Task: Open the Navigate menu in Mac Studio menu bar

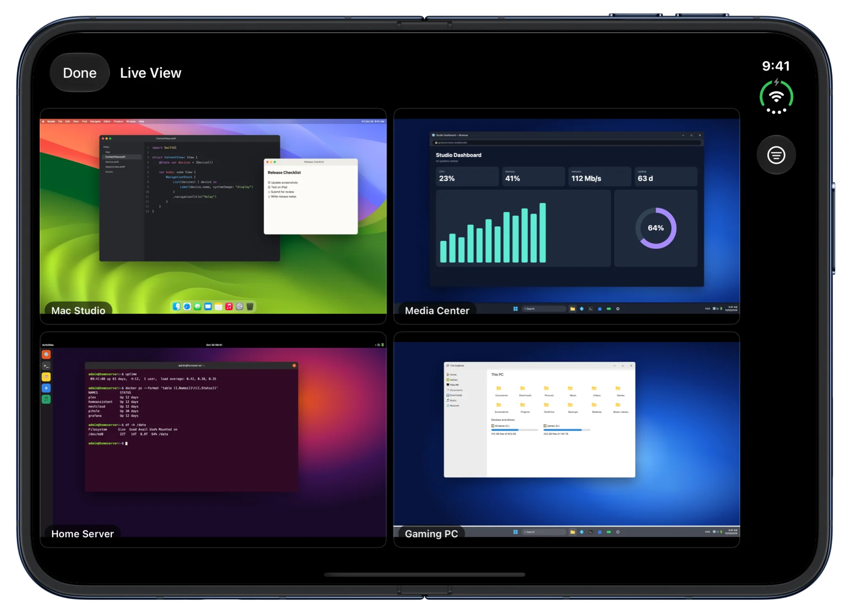Action: point(95,122)
